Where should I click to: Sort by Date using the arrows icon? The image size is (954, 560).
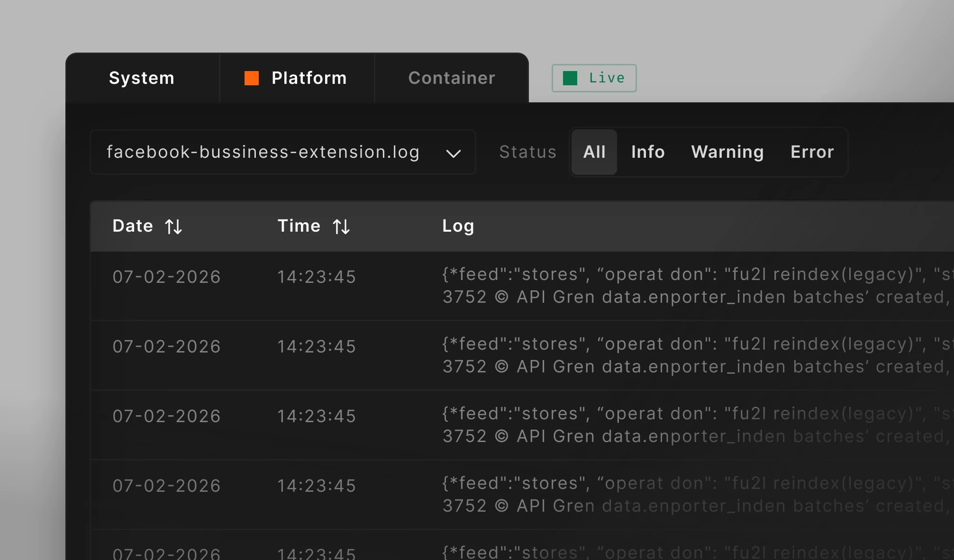(173, 226)
